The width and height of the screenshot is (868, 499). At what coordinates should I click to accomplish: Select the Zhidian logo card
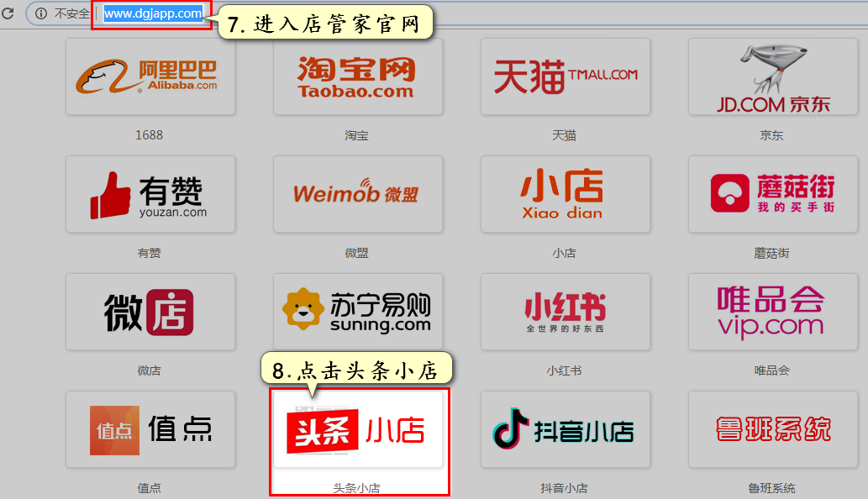click(x=150, y=429)
